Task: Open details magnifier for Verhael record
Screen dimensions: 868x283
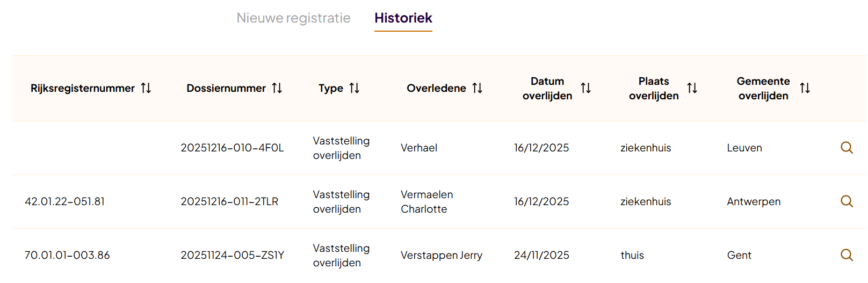Action: [x=847, y=148]
